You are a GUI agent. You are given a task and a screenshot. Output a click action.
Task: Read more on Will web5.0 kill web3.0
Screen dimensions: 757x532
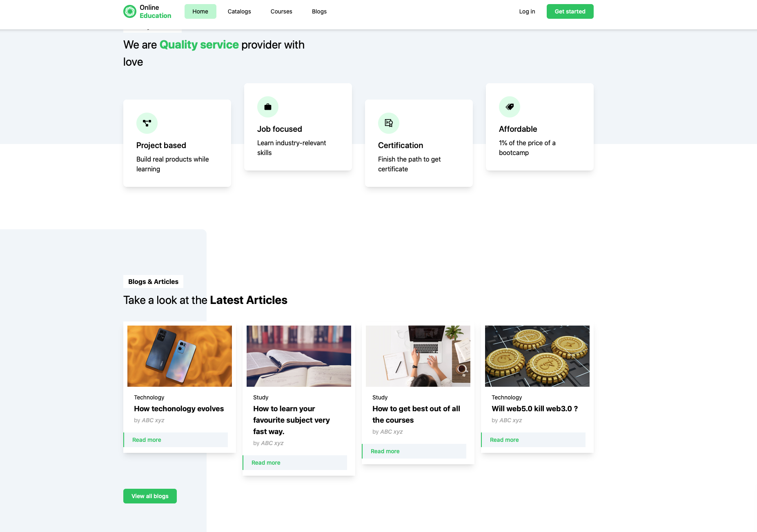tap(504, 440)
